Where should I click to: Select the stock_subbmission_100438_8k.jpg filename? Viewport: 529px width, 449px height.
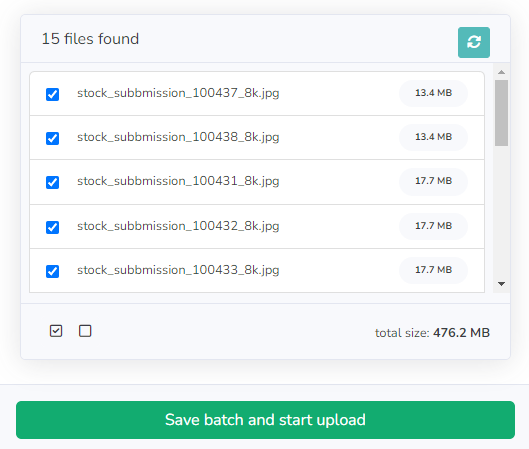click(178, 137)
